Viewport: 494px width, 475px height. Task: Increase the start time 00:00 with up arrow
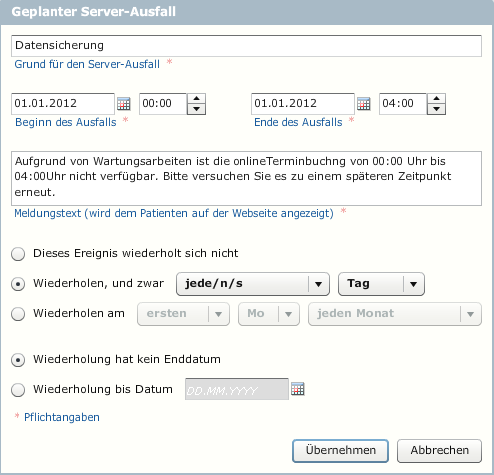pyautogui.click(x=197, y=99)
